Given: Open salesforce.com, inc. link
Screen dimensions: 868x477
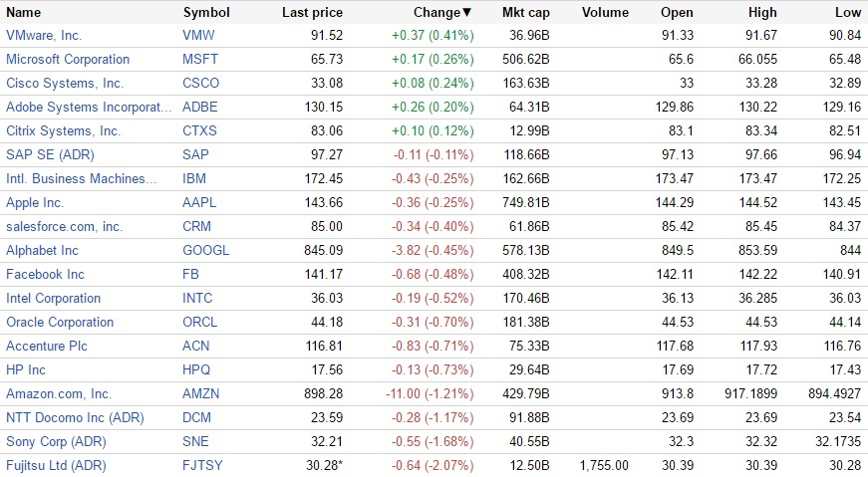Looking at the screenshot, I should [64, 227].
